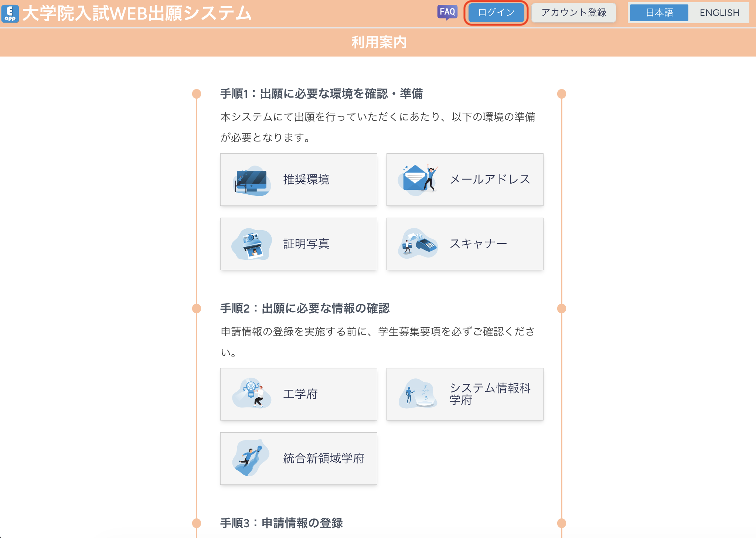This screenshot has height=538, width=756.
Task: Open the 推奨環境 information card
Action: [x=299, y=179]
